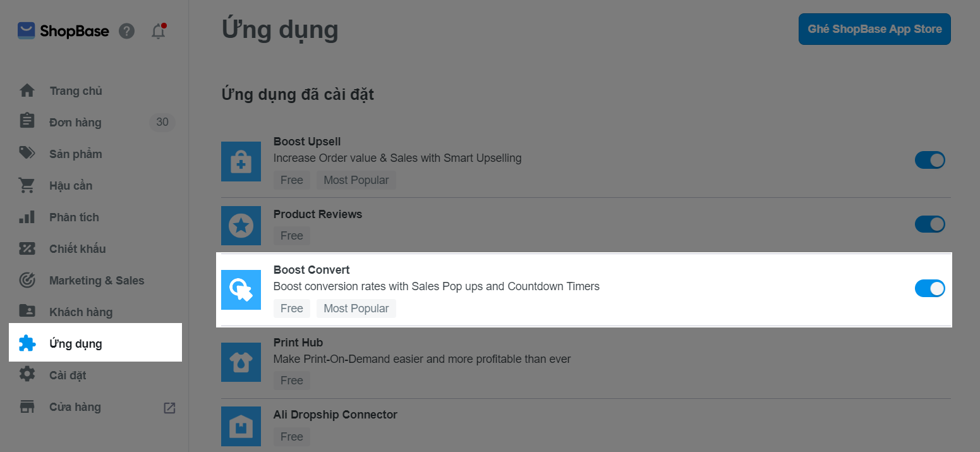Click the Ali Dropship Connector icon
This screenshot has height=452, width=980.
241,426
